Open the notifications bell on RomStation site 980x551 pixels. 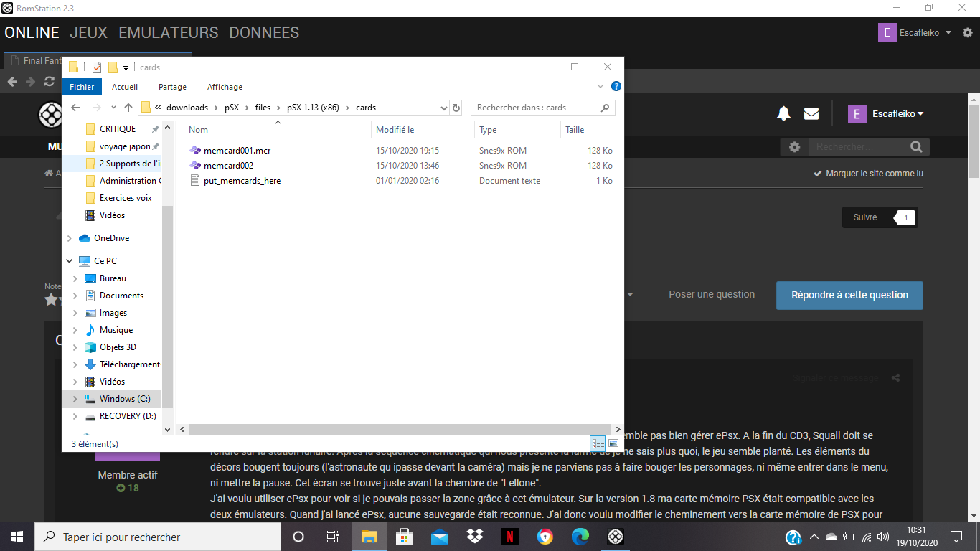(784, 113)
